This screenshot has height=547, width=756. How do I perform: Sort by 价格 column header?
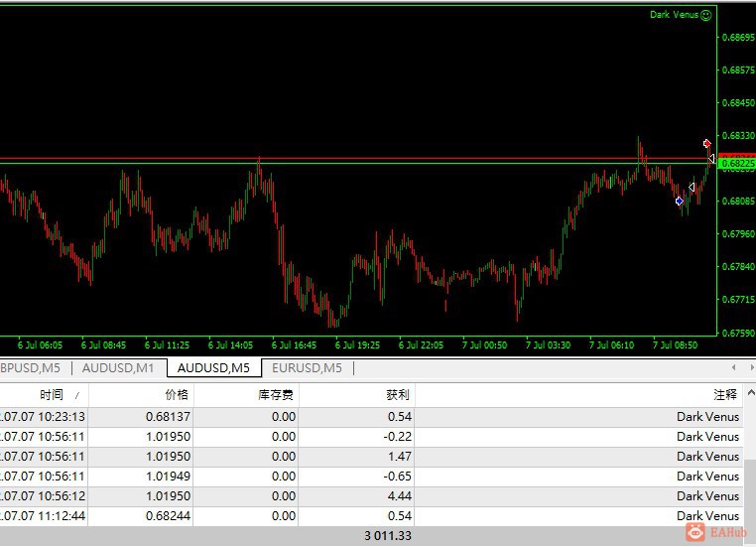click(x=141, y=395)
